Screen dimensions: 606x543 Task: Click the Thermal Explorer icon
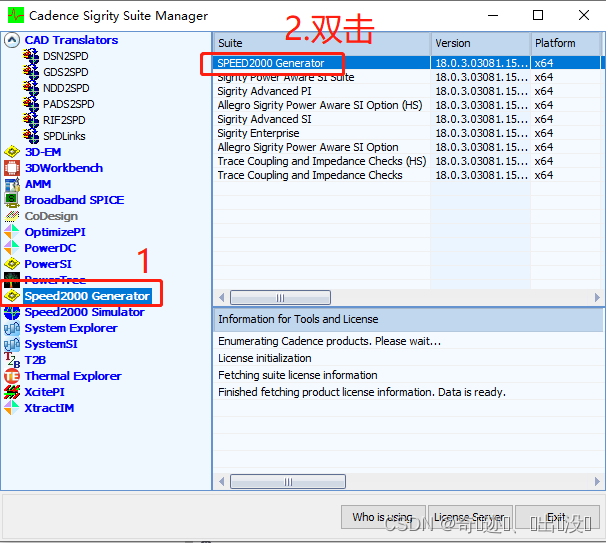click(12, 376)
